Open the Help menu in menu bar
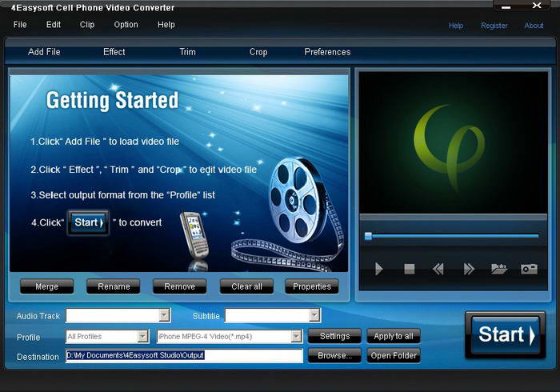 166,25
